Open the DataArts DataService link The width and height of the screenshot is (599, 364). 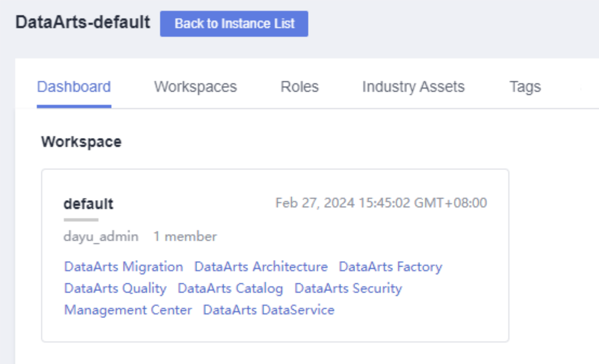click(269, 310)
